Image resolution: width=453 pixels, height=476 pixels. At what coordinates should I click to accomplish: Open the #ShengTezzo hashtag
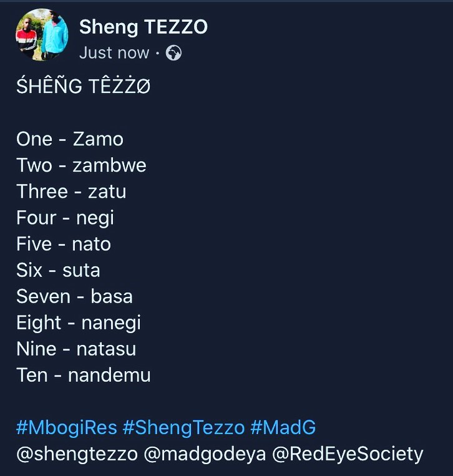coord(184,427)
